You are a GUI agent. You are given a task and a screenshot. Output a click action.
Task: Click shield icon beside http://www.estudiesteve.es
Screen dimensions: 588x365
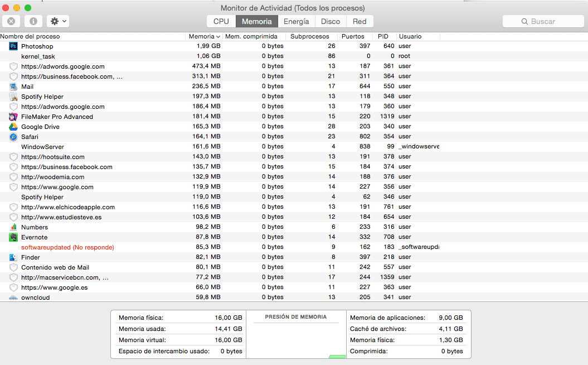(13, 217)
